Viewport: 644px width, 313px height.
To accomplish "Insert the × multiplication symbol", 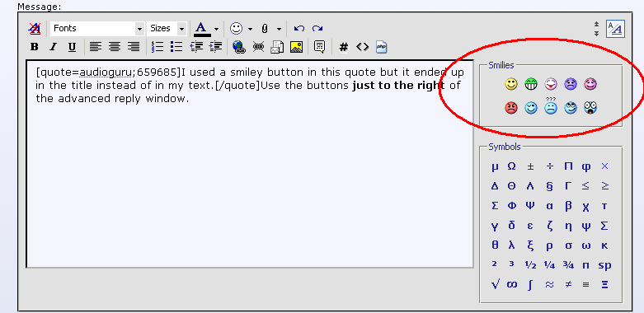I will tap(604, 166).
